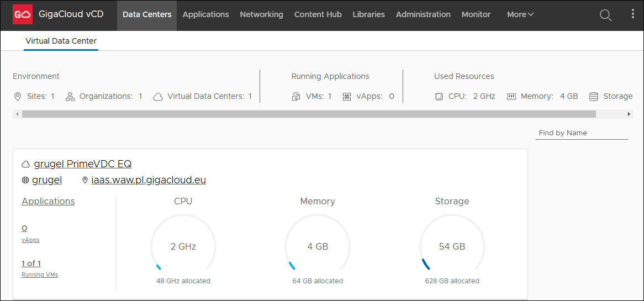Image resolution: width=644 pixels, height=301 pixels.
Task: Open the search magnifier icon
Action: coord(605,15)
